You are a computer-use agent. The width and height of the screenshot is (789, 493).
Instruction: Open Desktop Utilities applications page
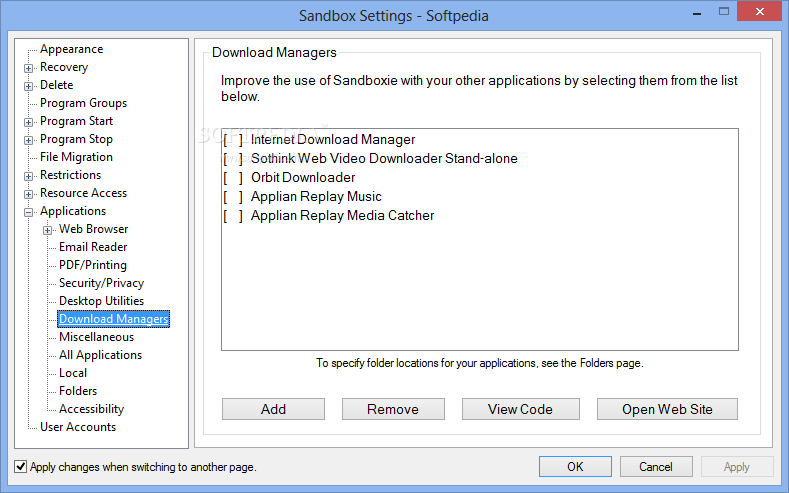click(x=102, y=301)
